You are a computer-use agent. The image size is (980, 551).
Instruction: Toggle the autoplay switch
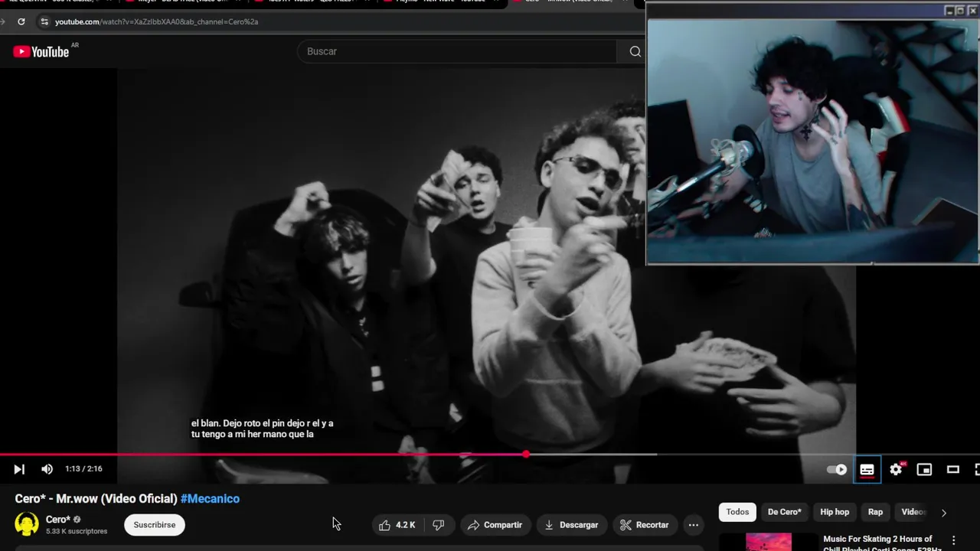coord(837,469)
